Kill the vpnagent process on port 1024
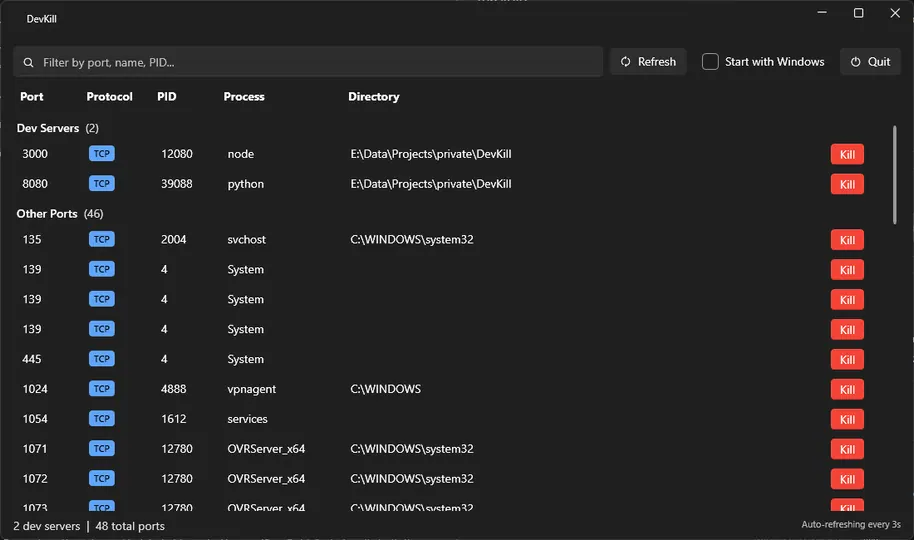 point(847,390)
